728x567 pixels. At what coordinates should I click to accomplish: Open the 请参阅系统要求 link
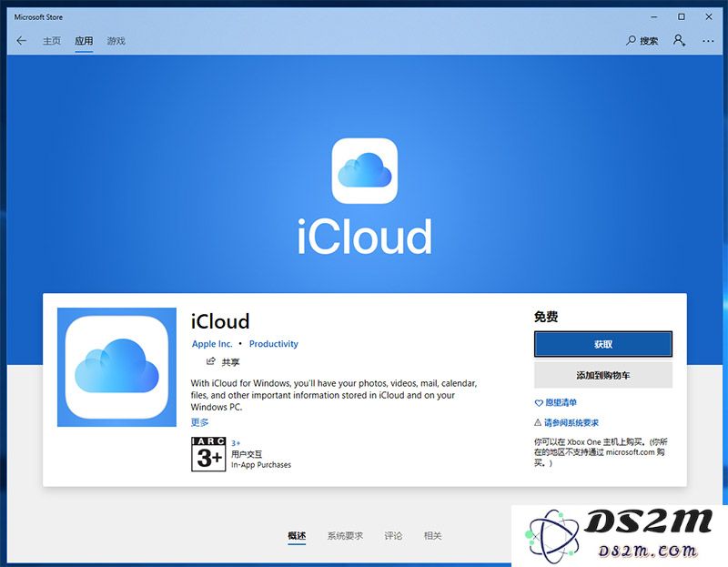[x=571, y=422]
